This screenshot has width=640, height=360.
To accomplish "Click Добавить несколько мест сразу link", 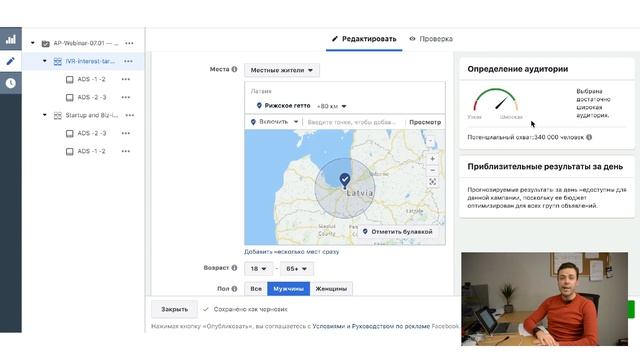I will pos(291,252).
